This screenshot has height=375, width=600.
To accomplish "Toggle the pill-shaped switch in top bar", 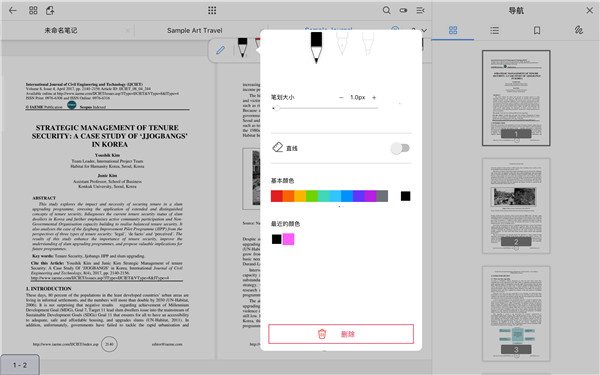I will [403, 10].
